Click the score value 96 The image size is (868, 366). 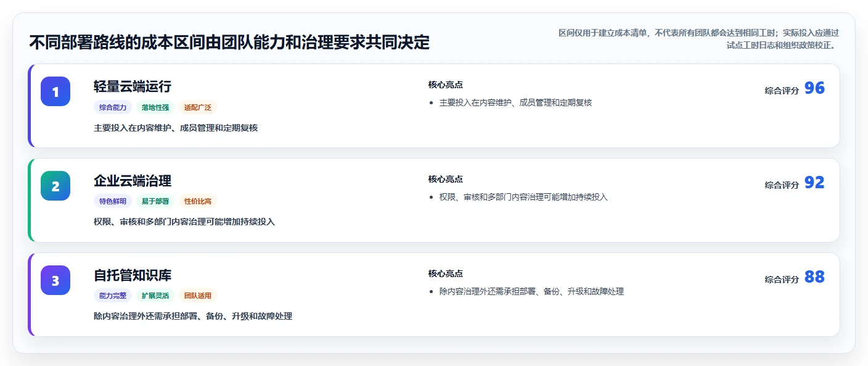pyautogui.click(x=814, y=88)
